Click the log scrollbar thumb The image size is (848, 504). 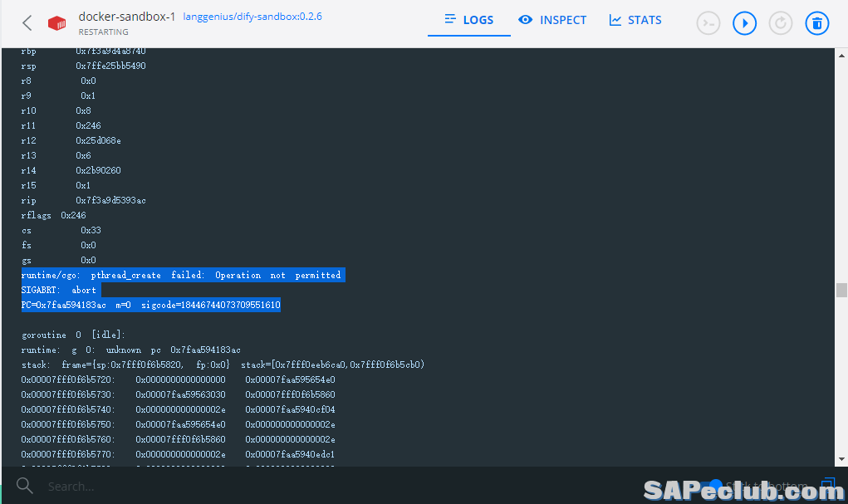coord(841,290)
